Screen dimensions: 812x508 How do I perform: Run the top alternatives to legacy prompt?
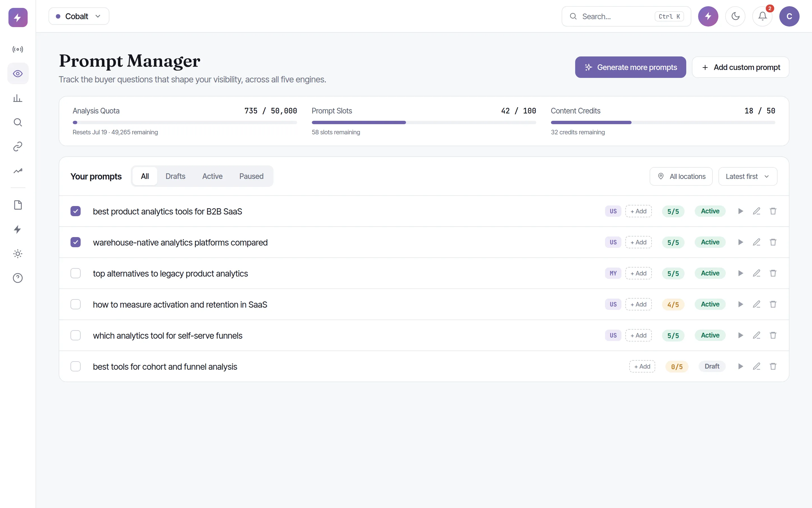741,273
